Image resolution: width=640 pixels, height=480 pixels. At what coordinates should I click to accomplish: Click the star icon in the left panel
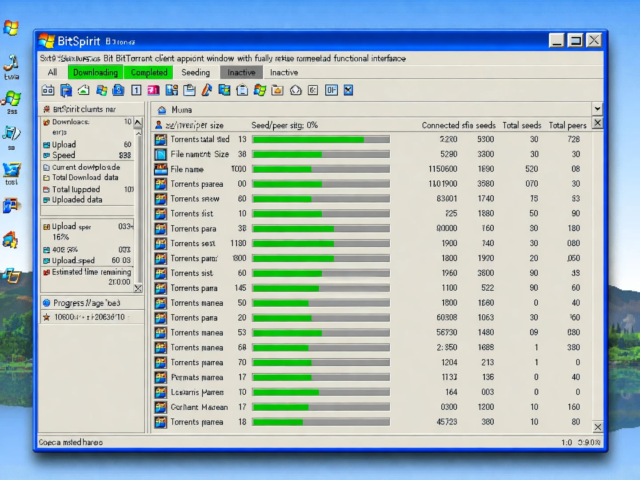[47, 317]
